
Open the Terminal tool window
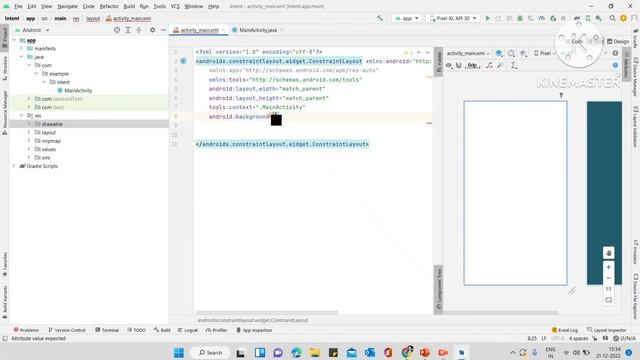[107, 330]
